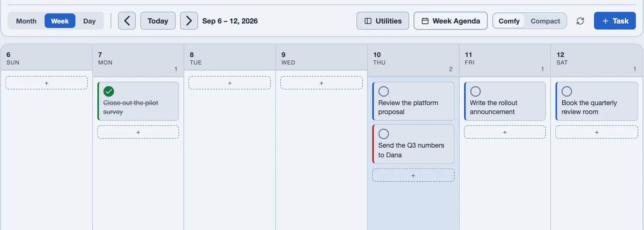Image resolution: width=644 pixels, height=230 pixels.
Task: Open the Review the platform proposal card
Action: pos(413,101)
